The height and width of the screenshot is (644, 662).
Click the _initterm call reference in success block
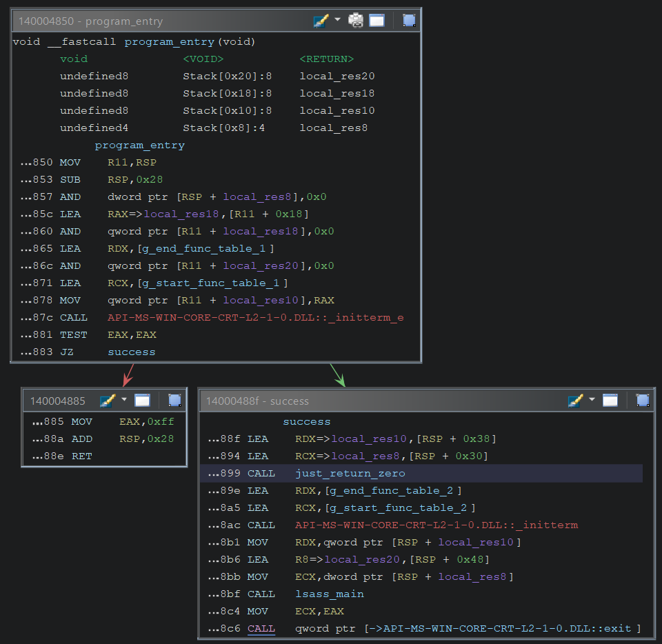click(x=437, y=525)
